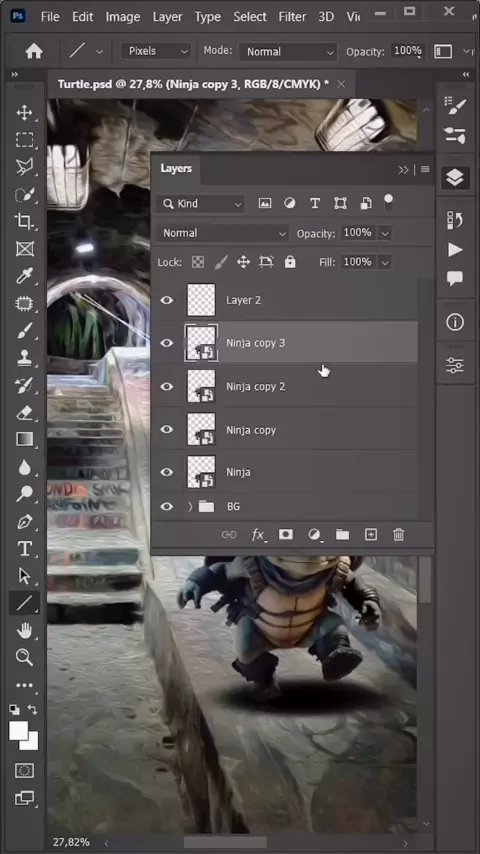Select the Eyedropper tool
The image size is (480, 854).
pyautogui.click(x=25, y=276)
